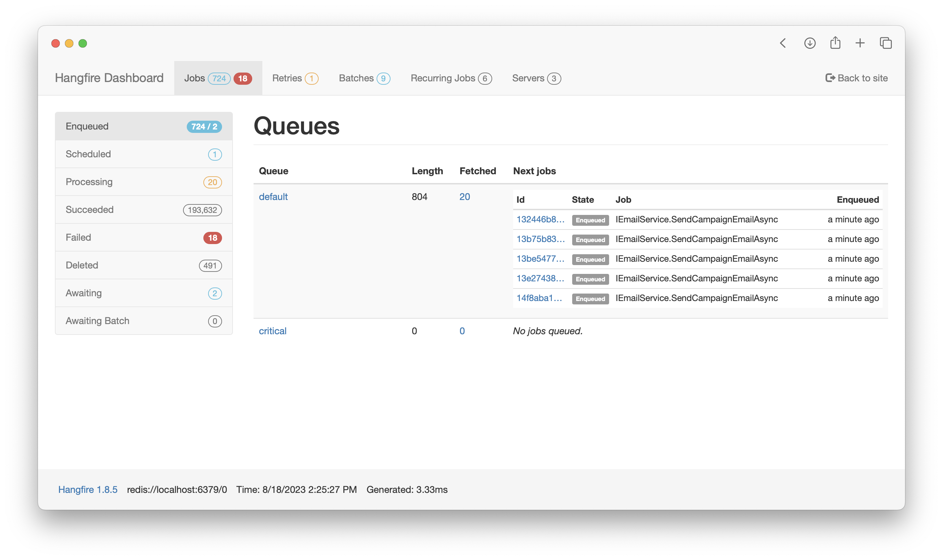
Task: Open the critical queue link
Action: (x=273, y=331)
